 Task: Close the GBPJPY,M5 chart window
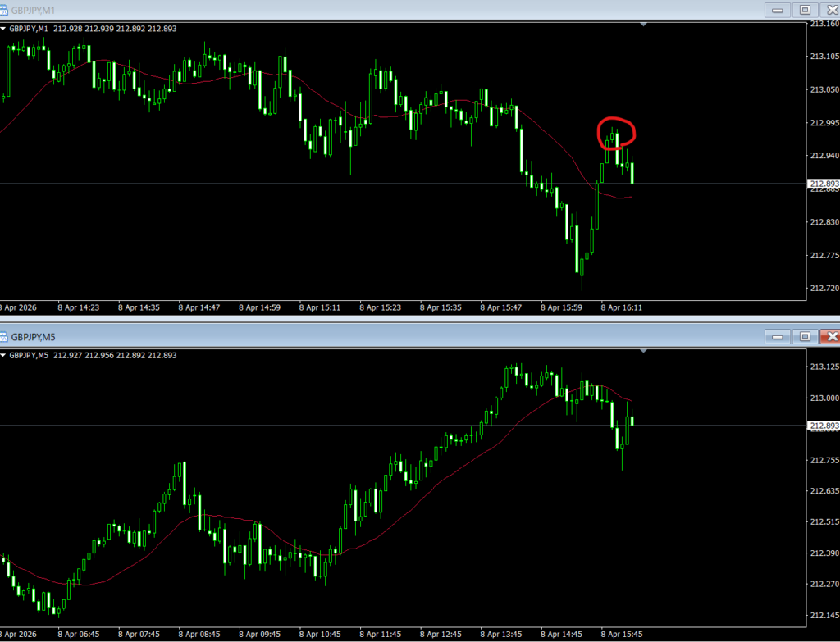(x=831, y=337)
